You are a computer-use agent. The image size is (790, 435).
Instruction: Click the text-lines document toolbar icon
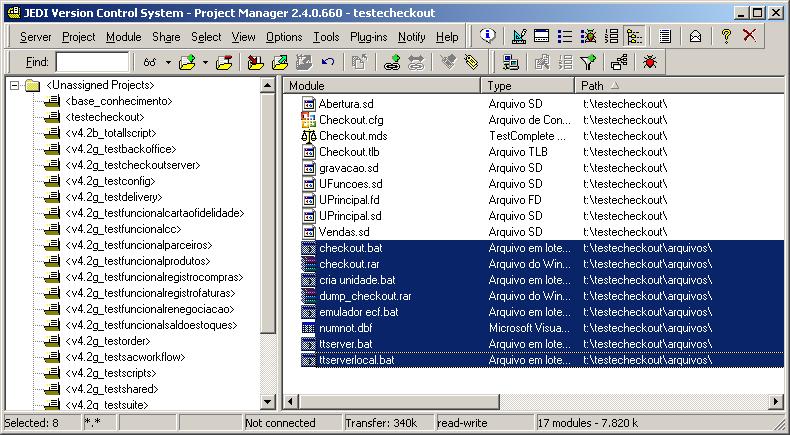(x=665, y=36)
